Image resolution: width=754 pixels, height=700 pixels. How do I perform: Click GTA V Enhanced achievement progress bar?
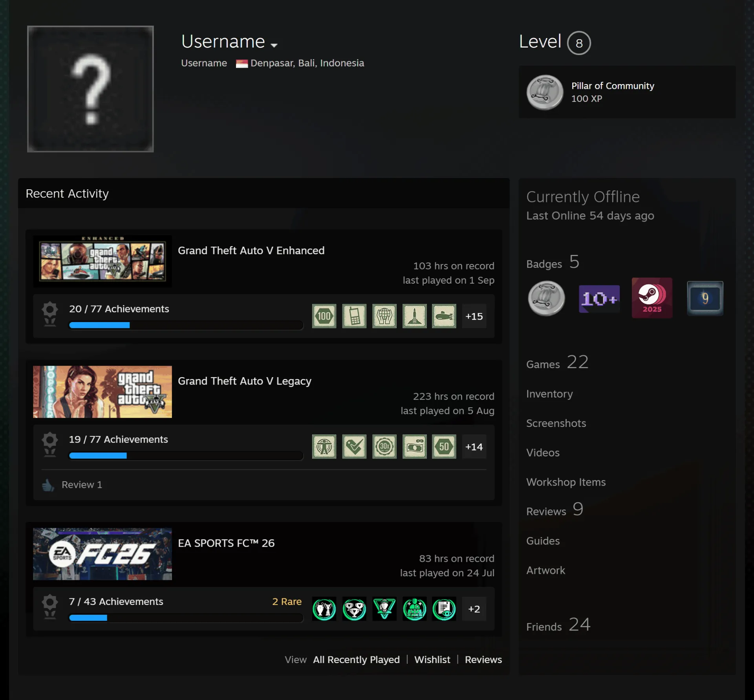click(x=186, y=325)
